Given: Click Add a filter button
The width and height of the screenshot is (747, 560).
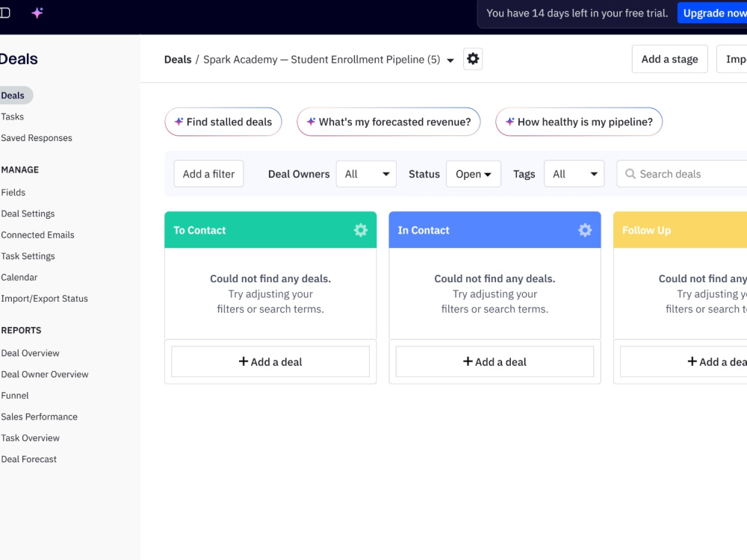Looking at the screenshot, I should click(208, 174).
